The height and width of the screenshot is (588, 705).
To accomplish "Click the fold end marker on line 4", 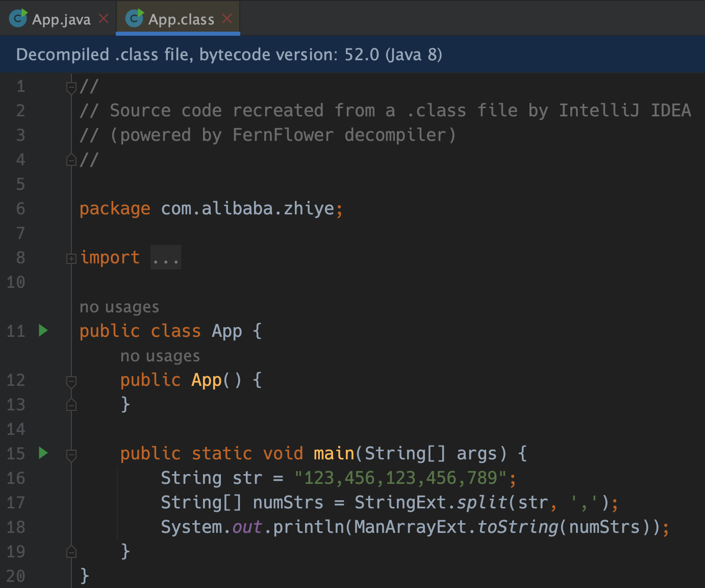I will pyautogui.click(x=71, y=160).
